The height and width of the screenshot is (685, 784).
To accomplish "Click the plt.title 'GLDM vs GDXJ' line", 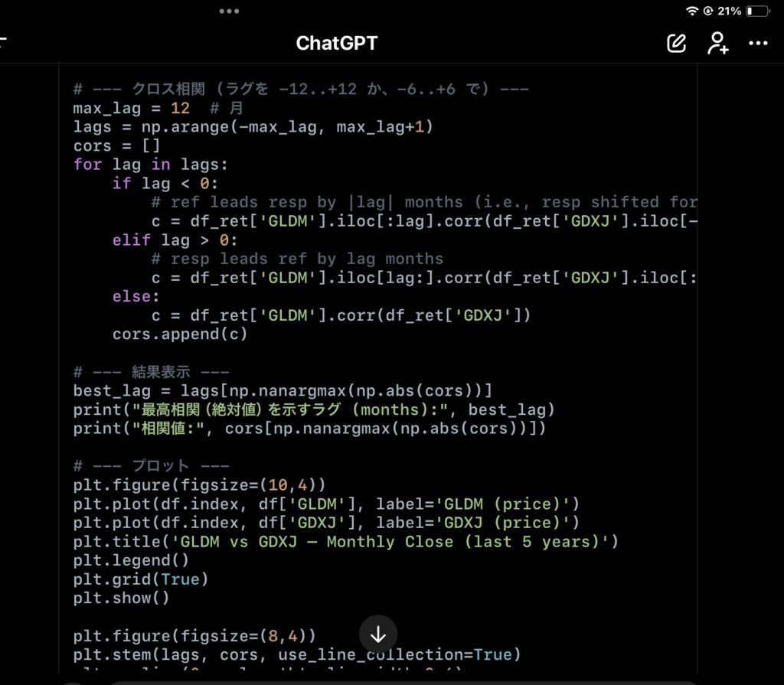I will (345, 542).
